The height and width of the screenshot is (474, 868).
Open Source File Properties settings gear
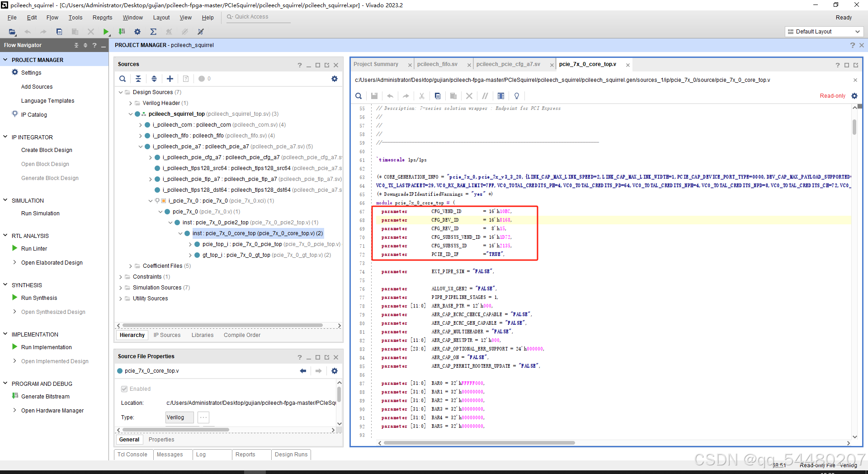point(335,371)
